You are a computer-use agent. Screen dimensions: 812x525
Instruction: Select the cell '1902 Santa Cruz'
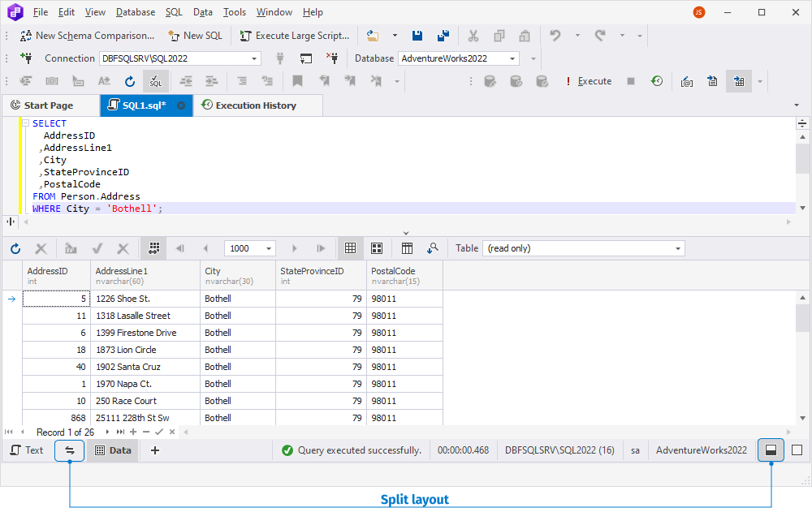[145, 367]
